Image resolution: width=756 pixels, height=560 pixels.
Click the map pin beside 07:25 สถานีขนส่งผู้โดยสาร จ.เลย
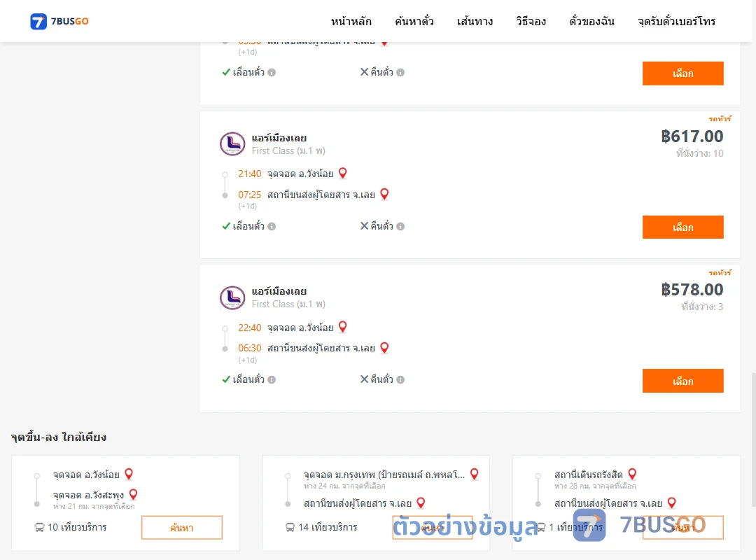click(384, 194)
